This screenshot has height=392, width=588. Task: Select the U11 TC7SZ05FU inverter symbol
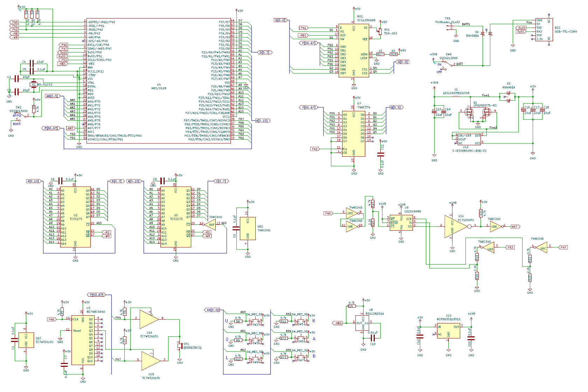click(456, 226)
